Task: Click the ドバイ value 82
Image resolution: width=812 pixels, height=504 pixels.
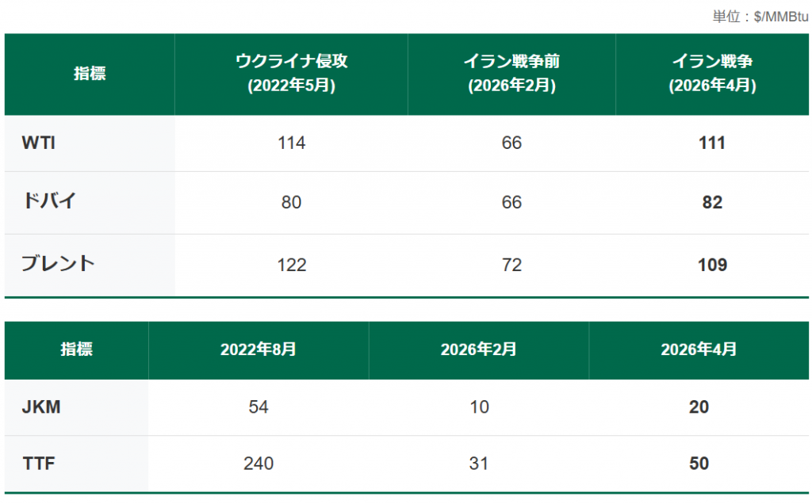Action: 712,203
